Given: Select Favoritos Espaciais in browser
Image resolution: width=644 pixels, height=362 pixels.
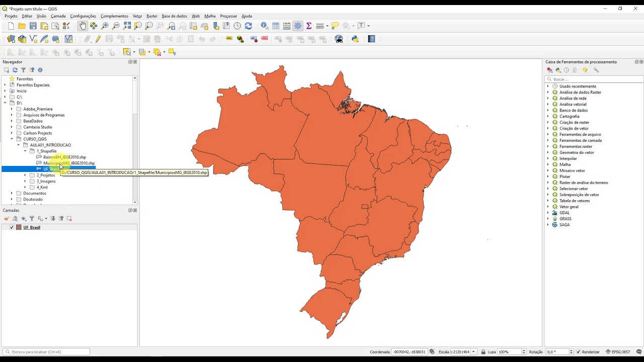Looking at the screenshot, I should [33, 85].
